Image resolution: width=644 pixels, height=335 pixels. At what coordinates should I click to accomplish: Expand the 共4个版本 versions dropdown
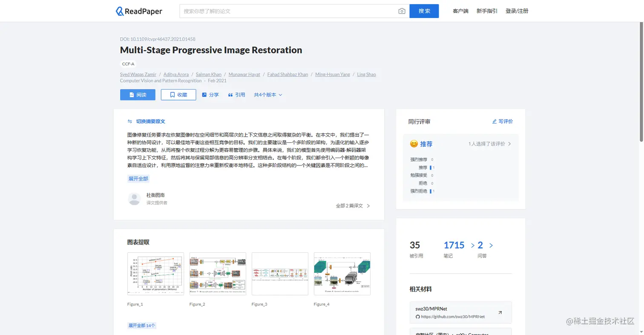point(268,95)
